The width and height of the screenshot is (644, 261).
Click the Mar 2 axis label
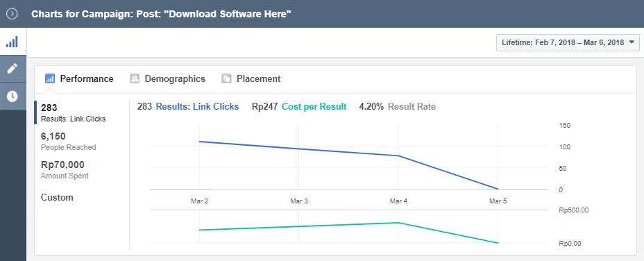pyautogui.click(x=199, y=201)
